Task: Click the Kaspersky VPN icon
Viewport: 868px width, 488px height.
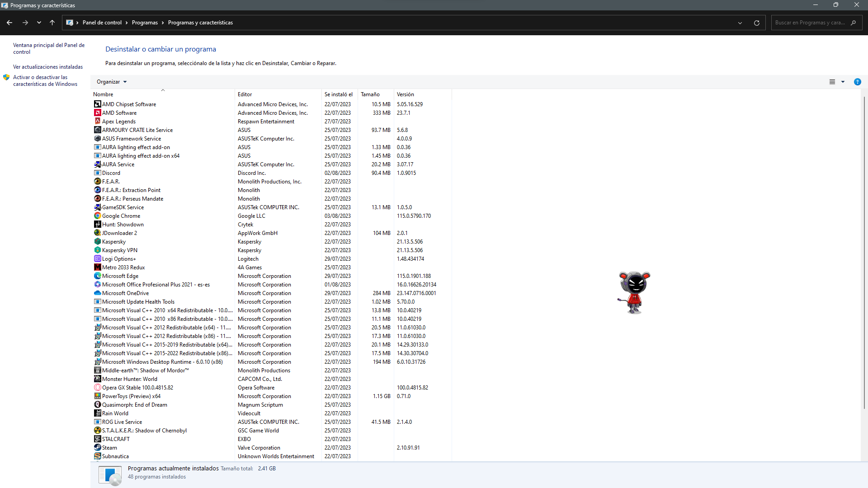Action: tap(97, 250)
